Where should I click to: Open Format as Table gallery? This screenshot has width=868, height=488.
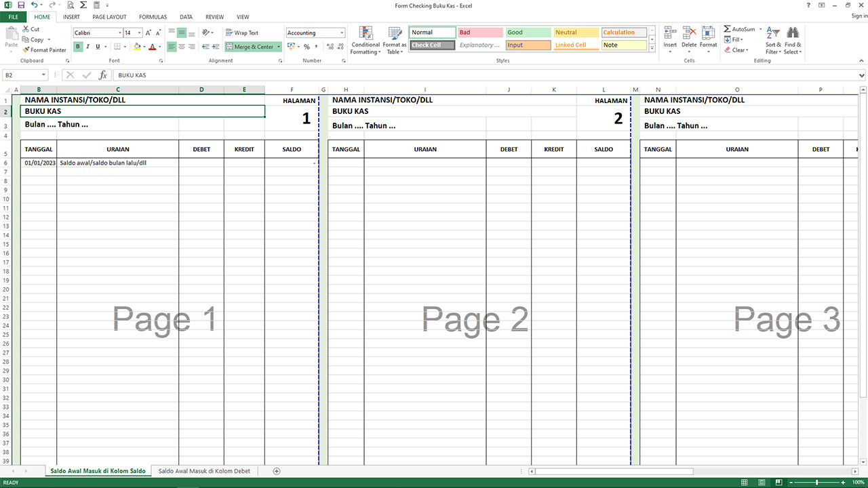pyautogui.click(x=395, y=41)
